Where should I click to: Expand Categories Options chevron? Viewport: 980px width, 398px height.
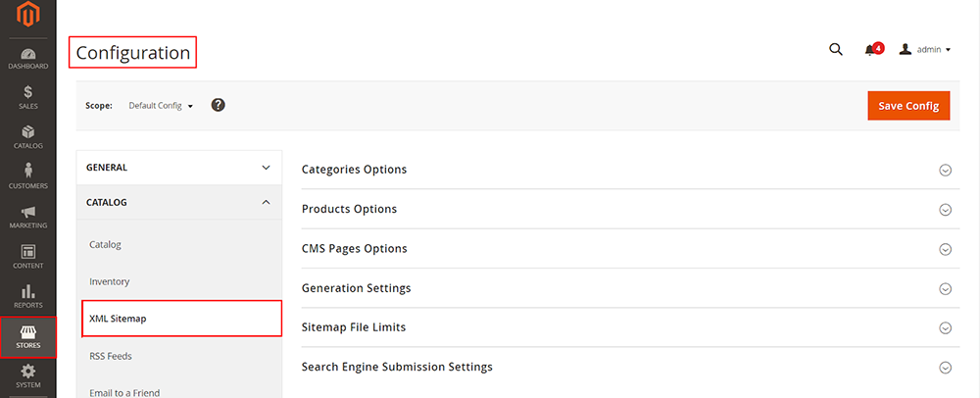pos(945,171)
